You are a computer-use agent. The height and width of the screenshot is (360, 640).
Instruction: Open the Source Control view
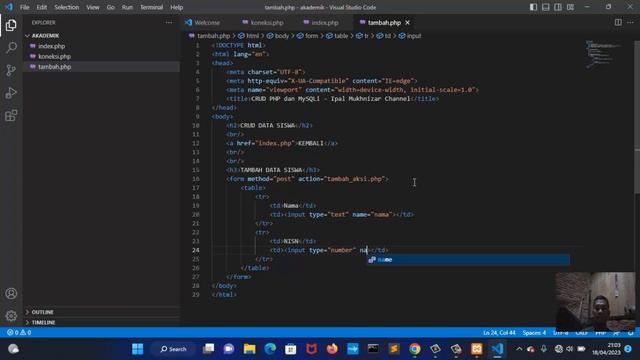click(11, 70)
